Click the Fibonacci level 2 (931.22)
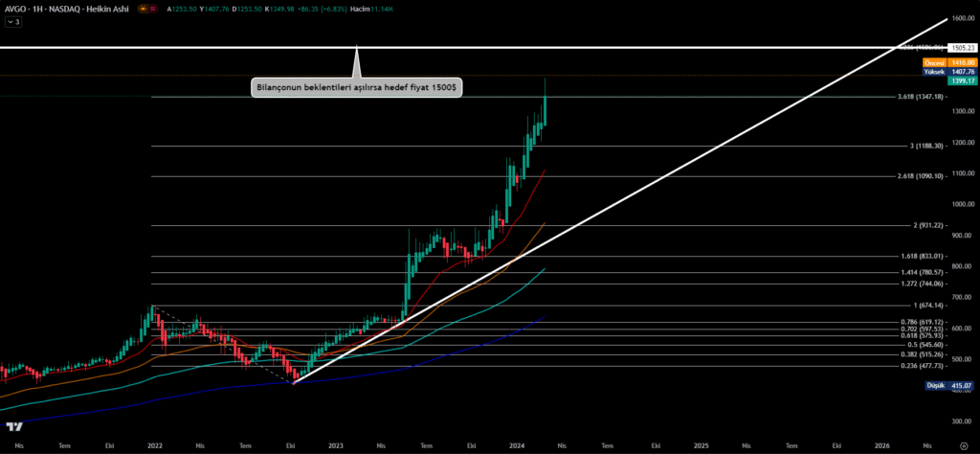Screen dimensions: 980x454 [929, 225]
